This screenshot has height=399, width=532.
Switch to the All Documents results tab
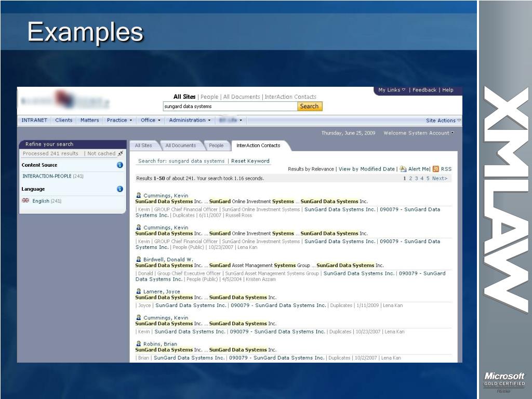[x=181, y=145]
